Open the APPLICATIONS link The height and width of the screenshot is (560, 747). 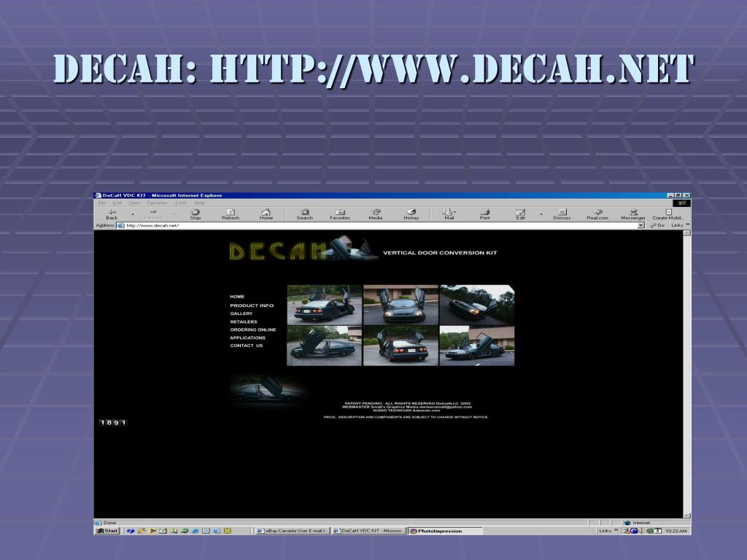(x=247, y=338)
